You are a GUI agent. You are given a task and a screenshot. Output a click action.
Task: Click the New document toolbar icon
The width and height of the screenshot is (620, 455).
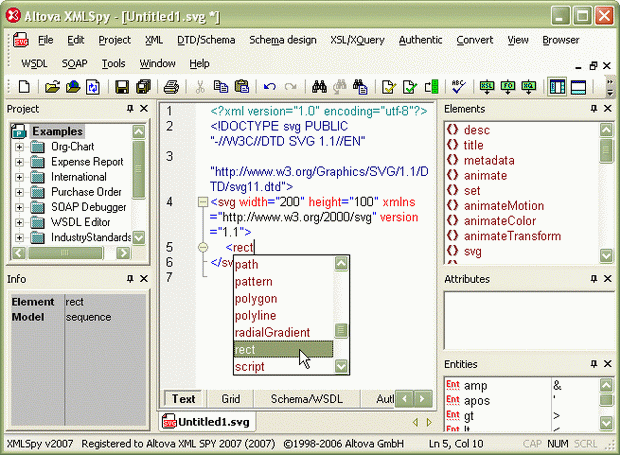[25, 88]
